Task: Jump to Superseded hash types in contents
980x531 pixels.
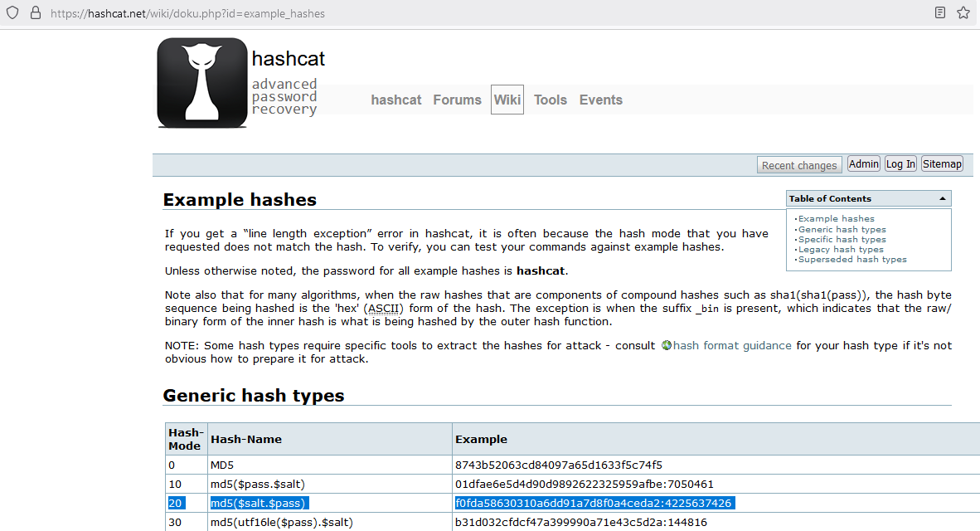Action: pyautogui.click(x=852, y=260)
